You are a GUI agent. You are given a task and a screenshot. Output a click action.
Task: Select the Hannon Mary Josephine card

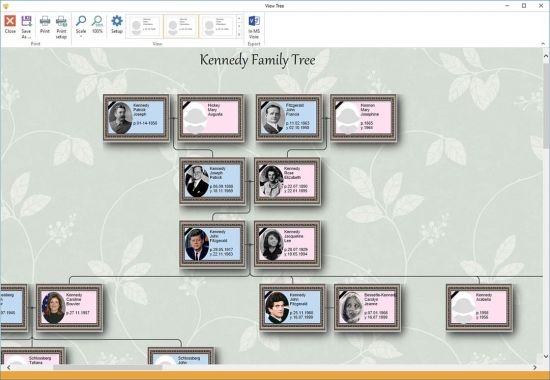(363, 118)
